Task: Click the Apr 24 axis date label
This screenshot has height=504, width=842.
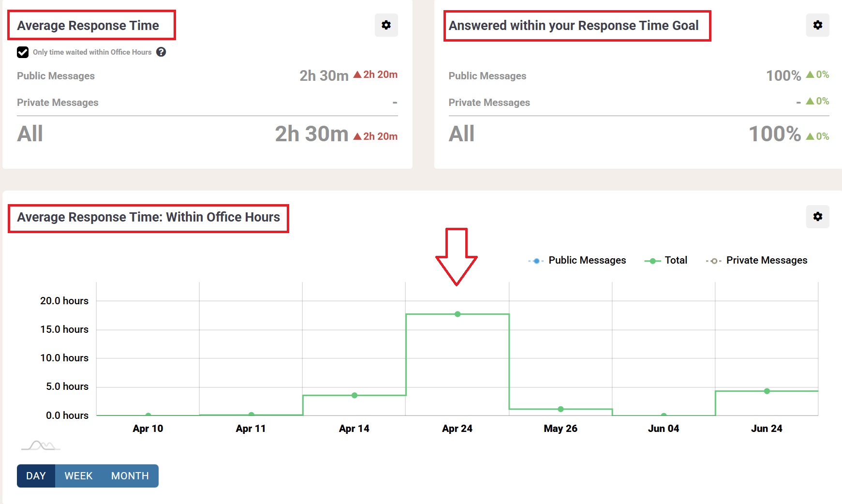Action: [457, 429]
